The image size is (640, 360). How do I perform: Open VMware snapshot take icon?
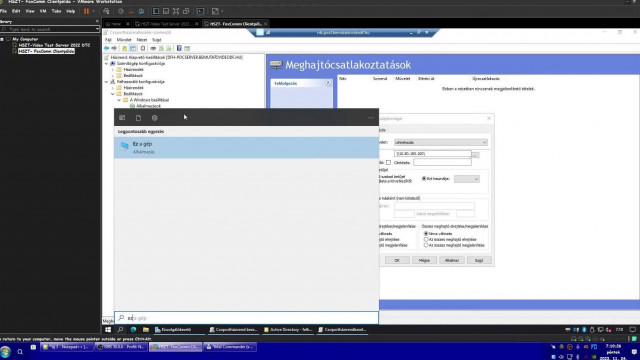point(121,11)
